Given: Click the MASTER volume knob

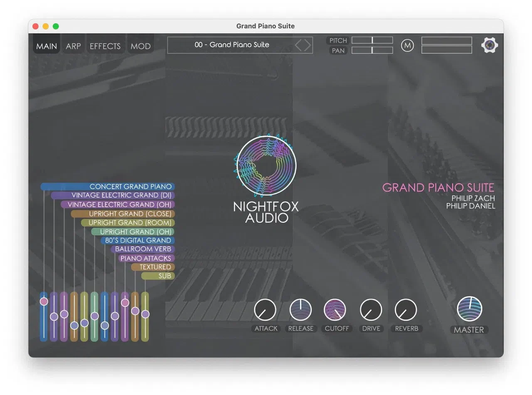Looking at the screenshot, I should 470,309.
